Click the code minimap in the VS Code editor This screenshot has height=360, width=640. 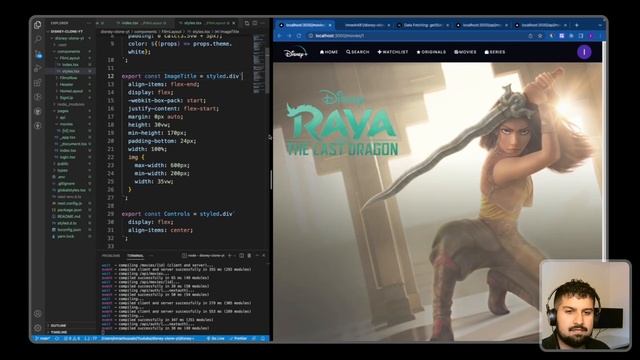click(x=259, y=63)
